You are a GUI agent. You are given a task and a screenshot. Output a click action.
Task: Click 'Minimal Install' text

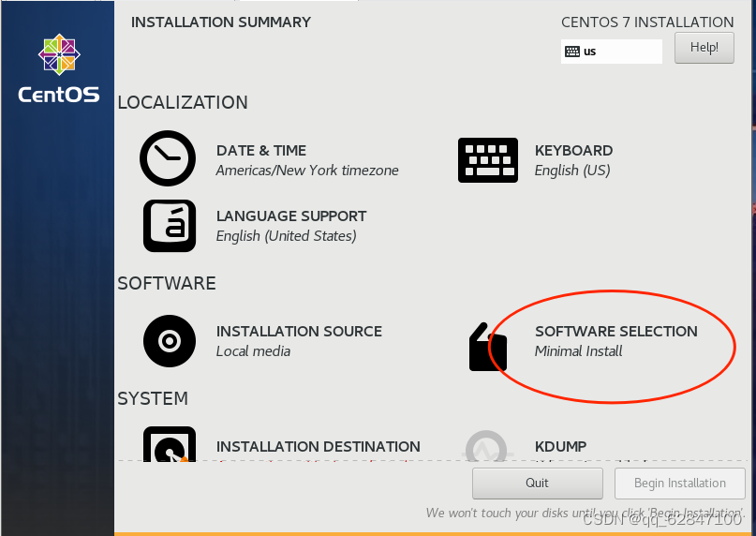pos(578,351)
